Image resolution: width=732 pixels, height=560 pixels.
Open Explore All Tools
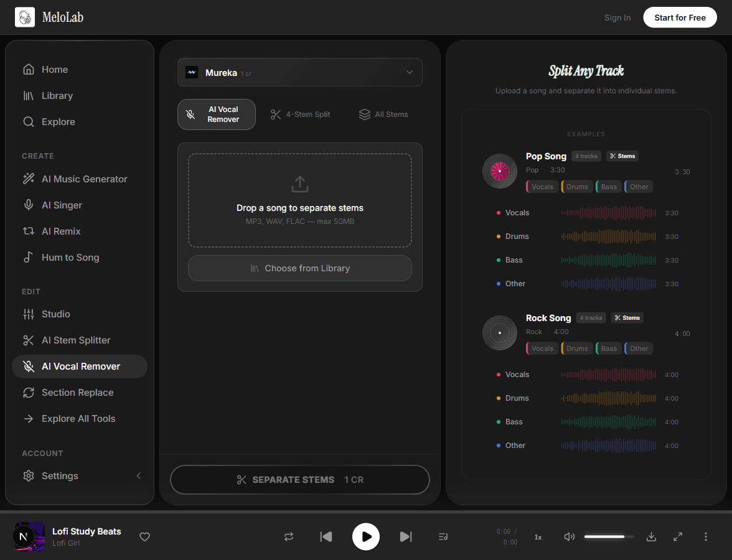pyautogui.click(x=80, y=419)
